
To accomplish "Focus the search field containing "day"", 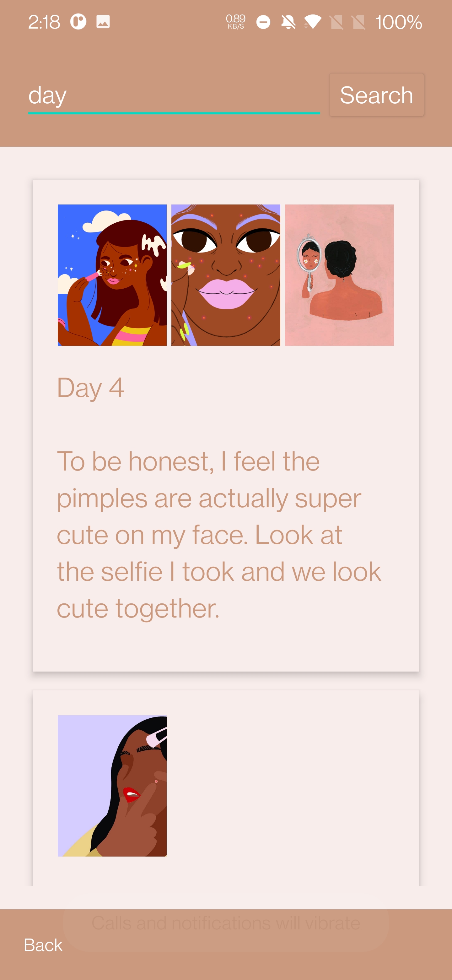I will [174, 95].
